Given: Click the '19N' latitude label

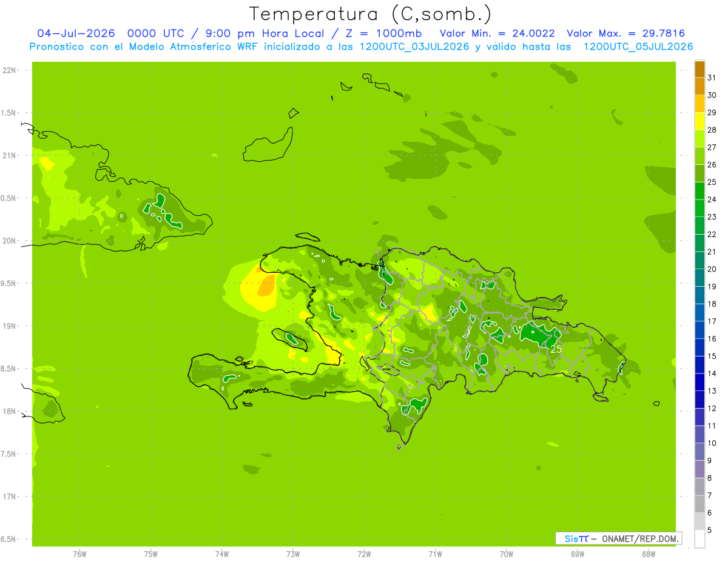Looking at the screenshot, I should click(8, 326).
